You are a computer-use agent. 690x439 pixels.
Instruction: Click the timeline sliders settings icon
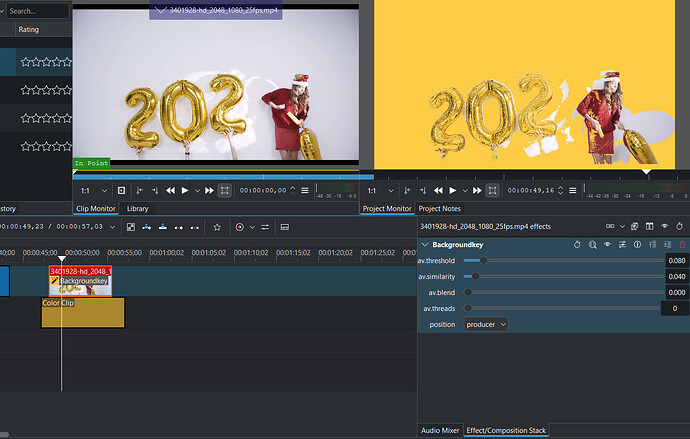click(x=265, y=227)
